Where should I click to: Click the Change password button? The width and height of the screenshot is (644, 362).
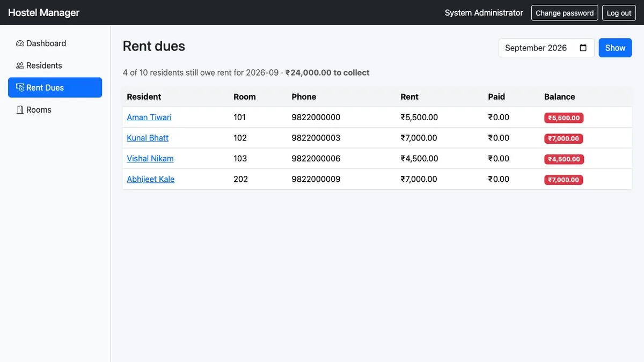point(565,13)
